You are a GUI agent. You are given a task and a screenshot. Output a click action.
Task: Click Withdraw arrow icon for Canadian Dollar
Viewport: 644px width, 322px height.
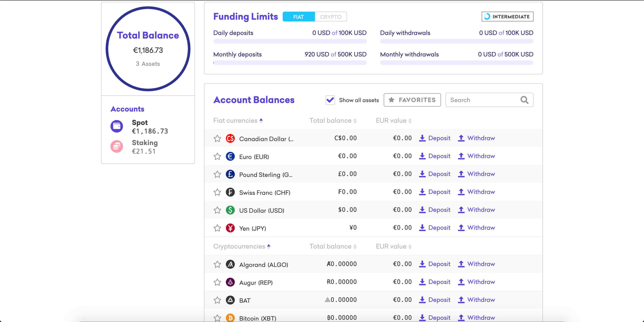pos(461,138)
